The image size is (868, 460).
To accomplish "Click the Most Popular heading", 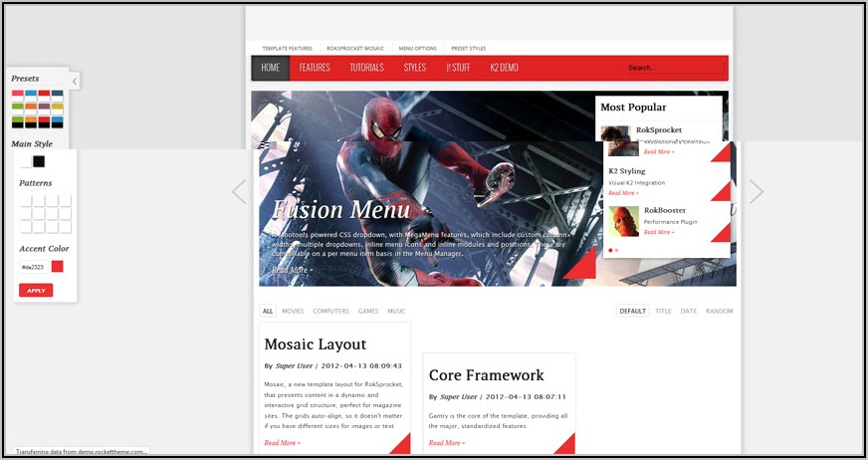I will (633, 108).
